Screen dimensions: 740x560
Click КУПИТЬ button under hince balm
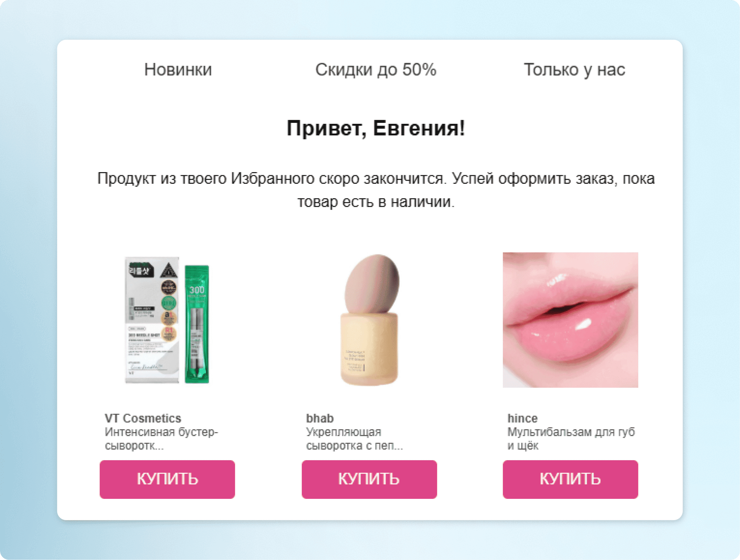click(571, 479)
